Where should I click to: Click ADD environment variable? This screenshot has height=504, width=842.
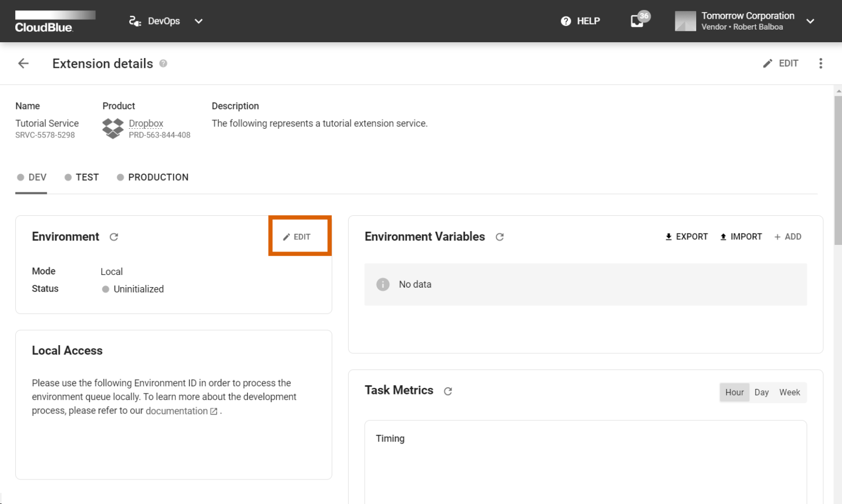(x=788, y=237)
